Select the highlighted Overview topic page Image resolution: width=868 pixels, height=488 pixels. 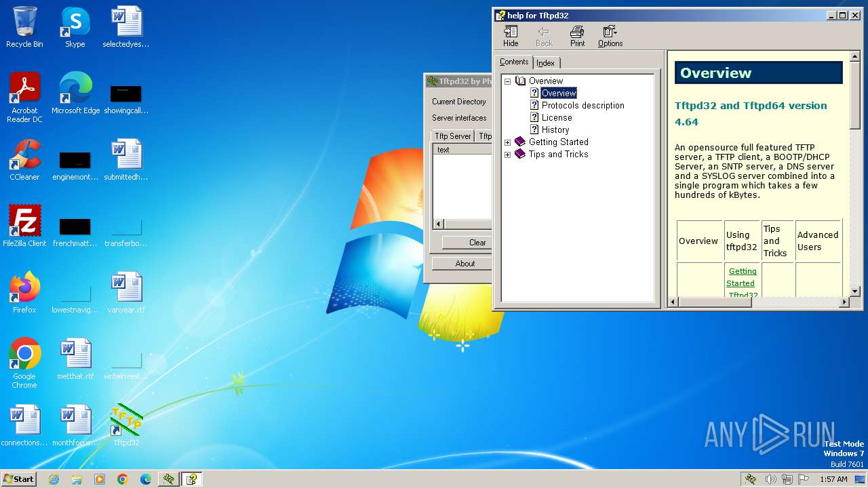[559, 94]
